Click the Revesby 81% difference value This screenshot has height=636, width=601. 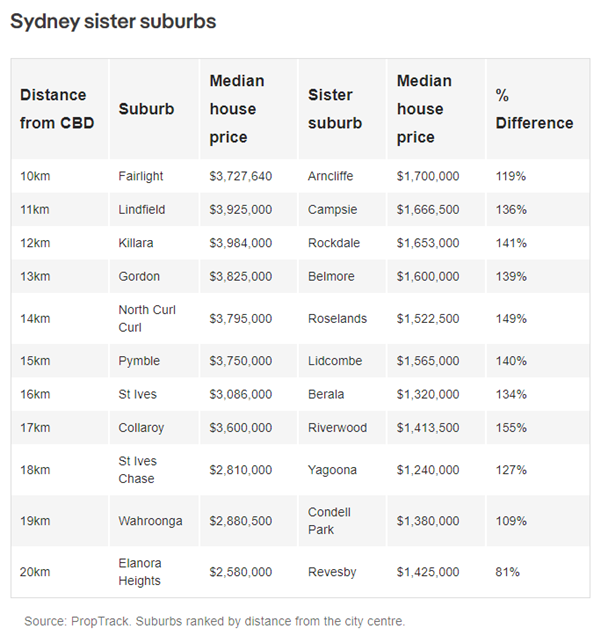click(x=507, y=572)
